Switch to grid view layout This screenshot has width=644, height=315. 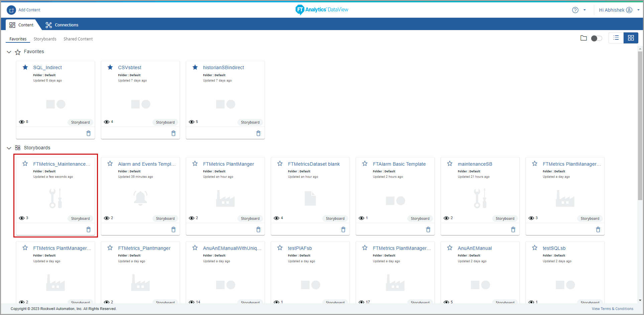click(631, 38)
